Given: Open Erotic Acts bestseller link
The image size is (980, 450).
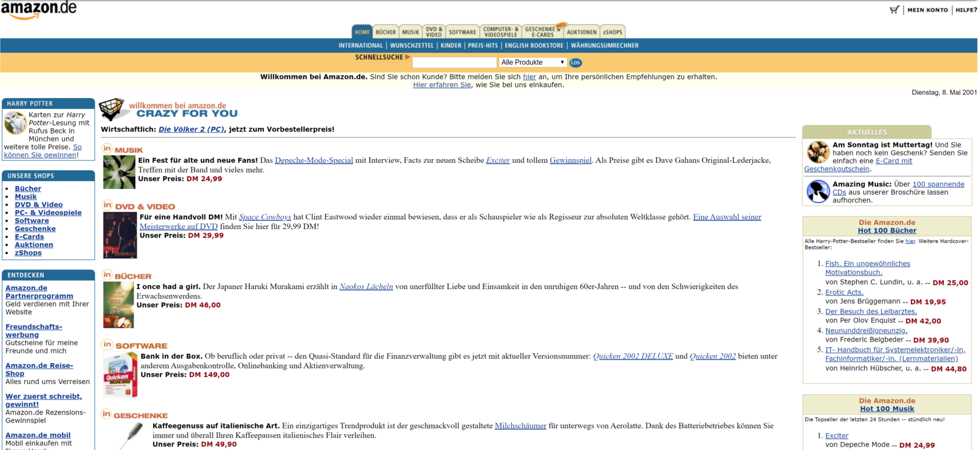Looking at the screenshot, I should (x=844, y=293).
